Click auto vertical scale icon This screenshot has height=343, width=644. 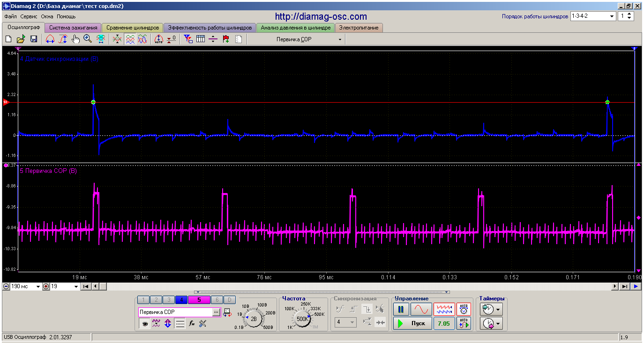pos(159,39)
